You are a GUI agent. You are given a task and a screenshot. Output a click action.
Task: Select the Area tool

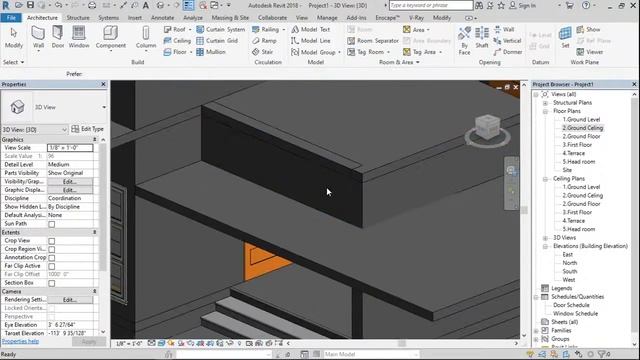tap(416, 29)
